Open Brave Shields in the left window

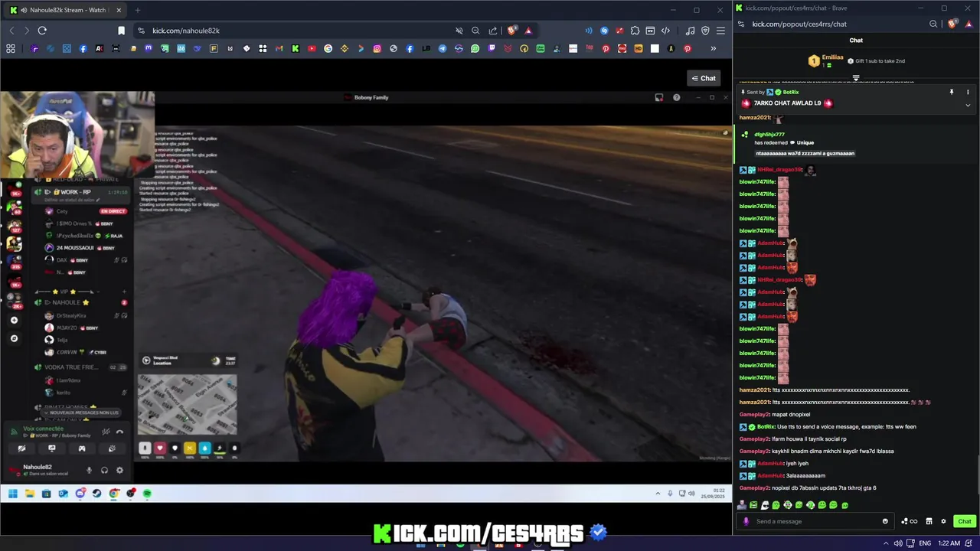click(x=512, y=31)
